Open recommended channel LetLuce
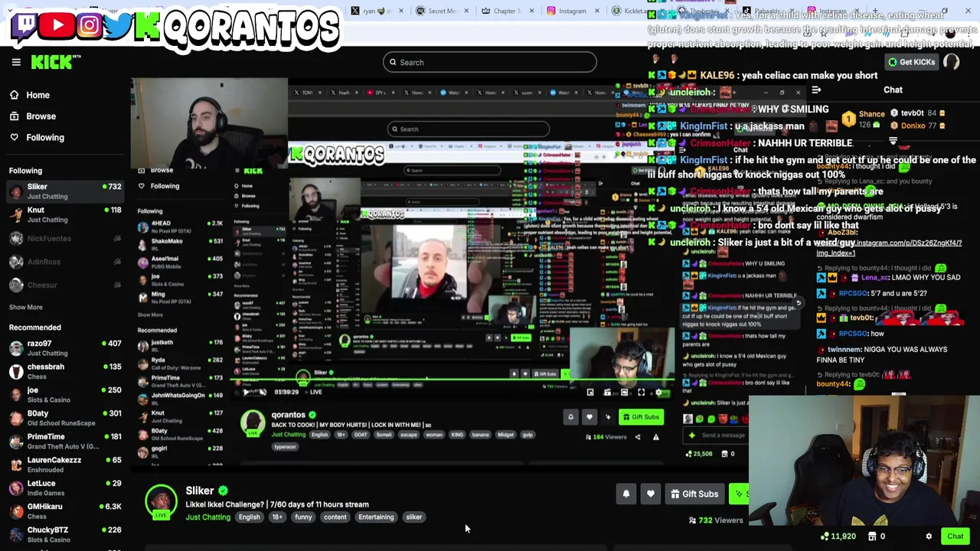 tap(65, 488)
